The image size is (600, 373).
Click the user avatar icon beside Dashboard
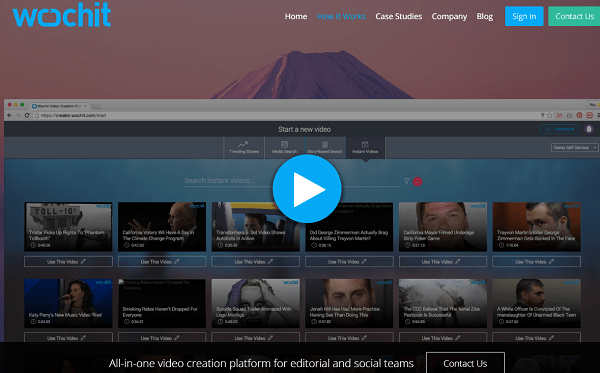589,129
